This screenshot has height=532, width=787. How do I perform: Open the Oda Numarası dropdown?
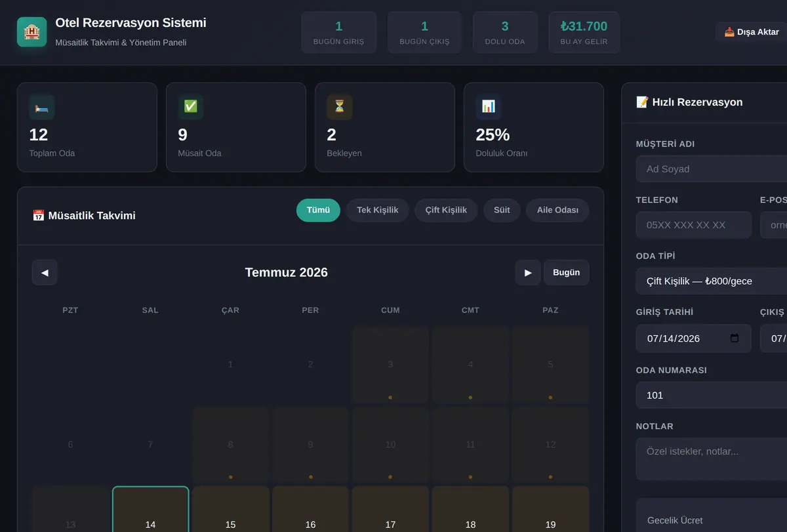click(x=712, y=395)
